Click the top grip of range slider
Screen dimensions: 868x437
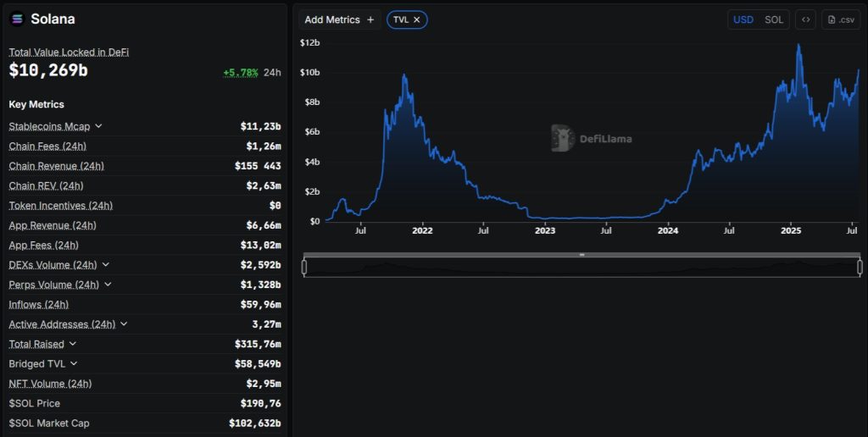581,255
